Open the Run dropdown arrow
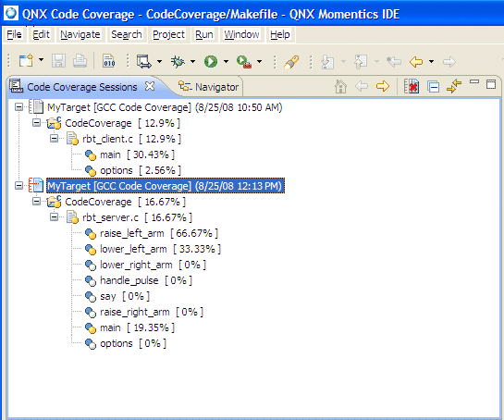 coord(226,61)
